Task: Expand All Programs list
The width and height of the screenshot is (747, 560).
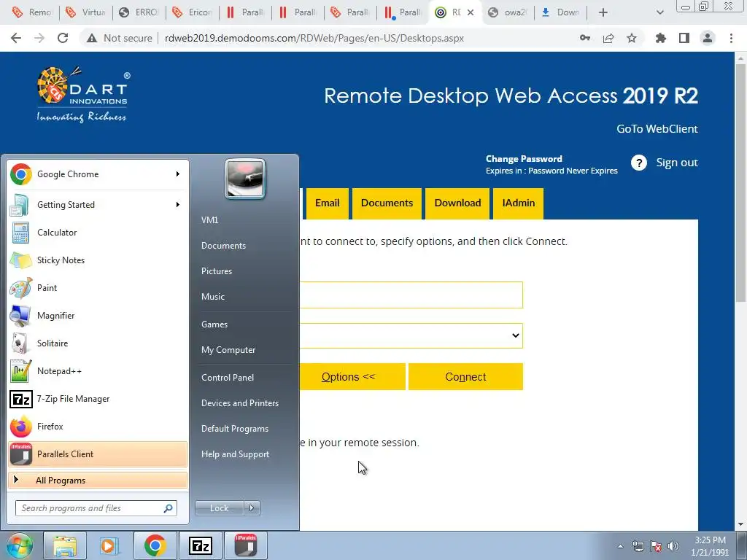Action: tap(98, 481)
